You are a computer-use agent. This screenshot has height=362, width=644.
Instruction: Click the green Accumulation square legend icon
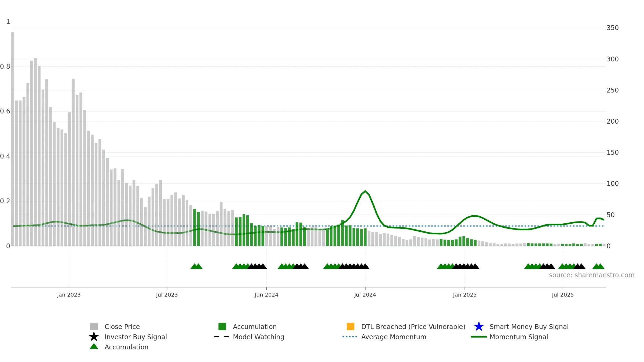point(222,327)
